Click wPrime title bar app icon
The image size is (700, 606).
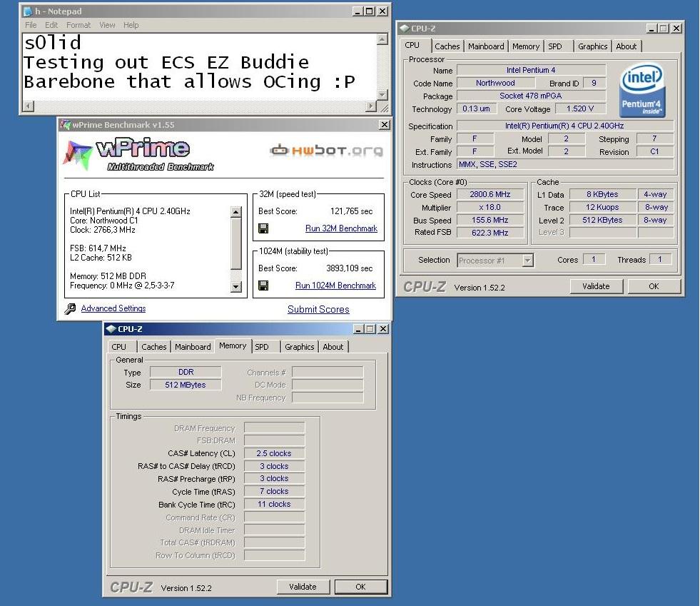pos(65,125)
